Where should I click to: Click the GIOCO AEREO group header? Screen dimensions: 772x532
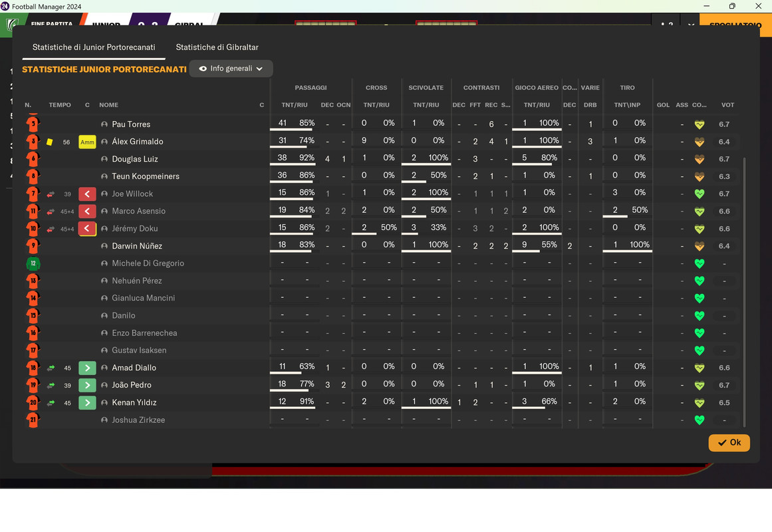(536, 88)
